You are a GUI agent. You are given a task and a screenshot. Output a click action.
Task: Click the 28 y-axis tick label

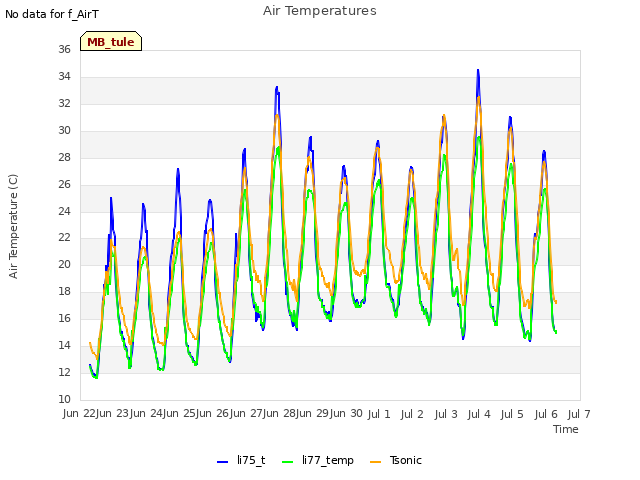(x=64, y=157)
